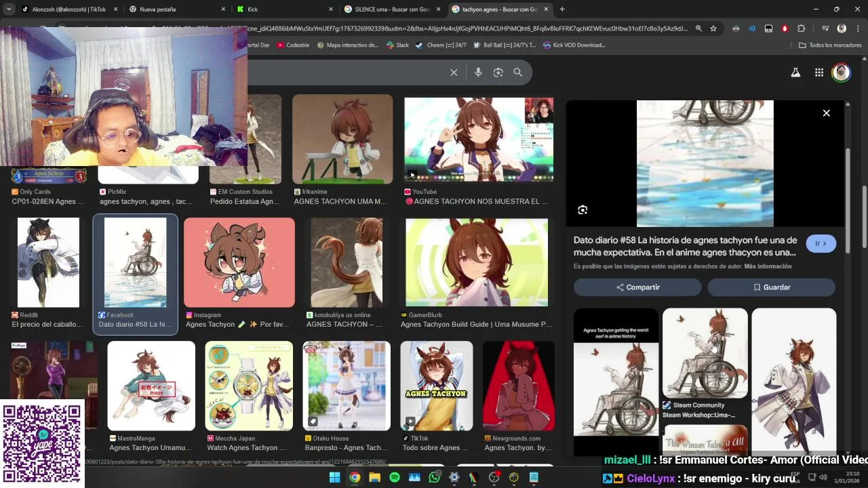Open the Todos los marcadores folder
Screen dimensions: 868x488
click(x=830, y=45)
